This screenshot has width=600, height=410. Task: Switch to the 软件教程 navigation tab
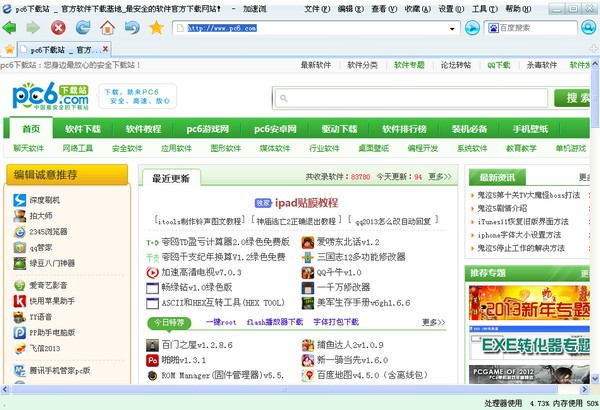coord(143,129)
